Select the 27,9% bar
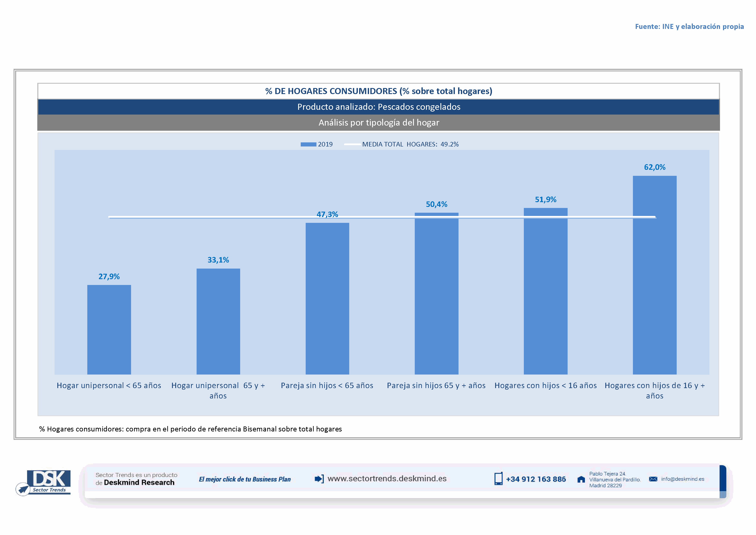 [109, 329]
